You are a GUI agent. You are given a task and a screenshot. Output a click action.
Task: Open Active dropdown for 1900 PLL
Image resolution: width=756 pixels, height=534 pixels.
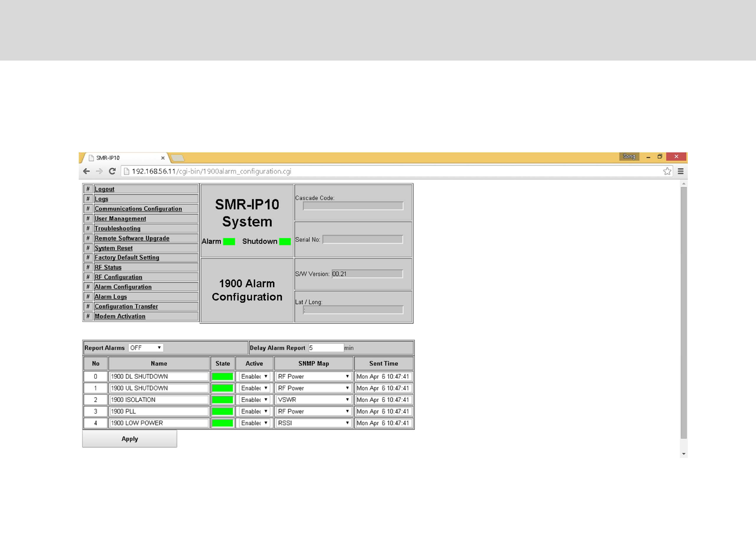[254, 411]
